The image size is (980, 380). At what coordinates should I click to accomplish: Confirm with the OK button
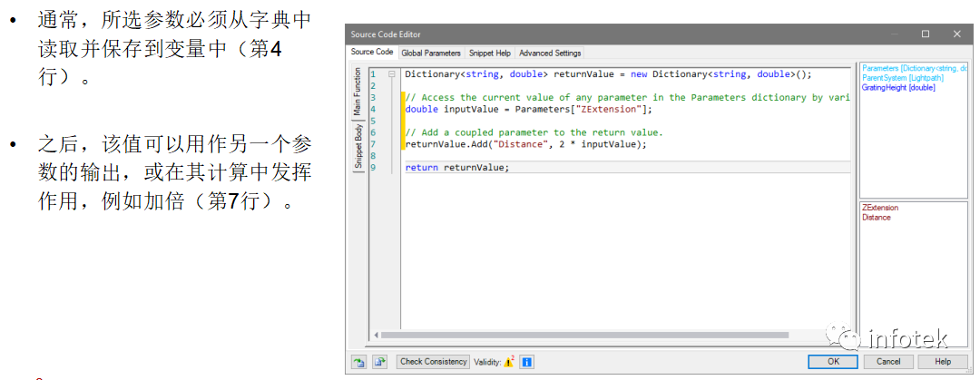point(833,361)
